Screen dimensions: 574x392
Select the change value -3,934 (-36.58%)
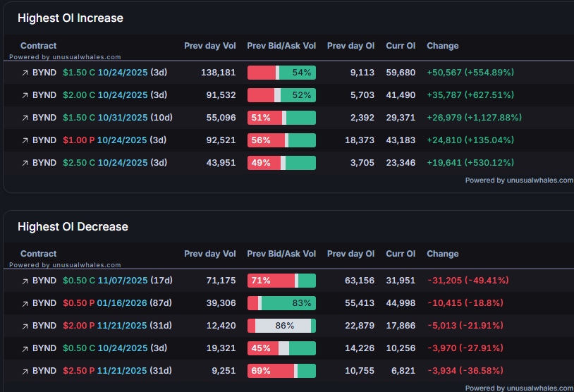tap(465, 371)
